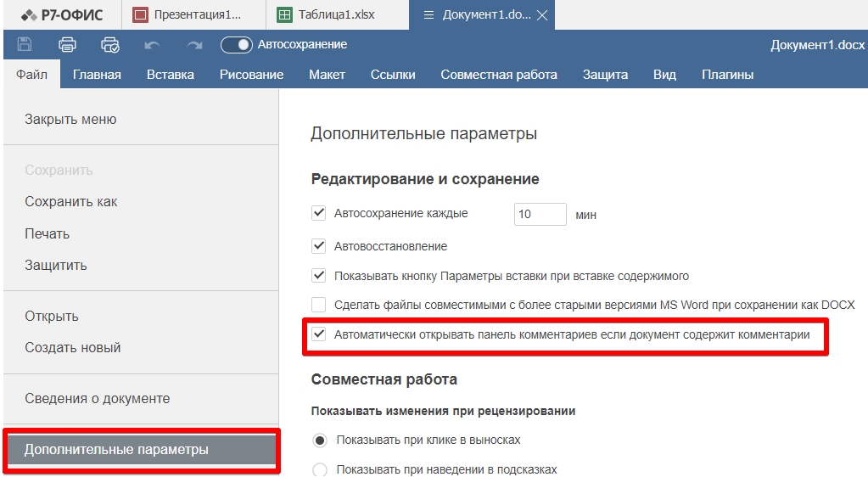Switch to the Презентация1 presentation tab
The image size is (868, 477).
pos(188,15)
